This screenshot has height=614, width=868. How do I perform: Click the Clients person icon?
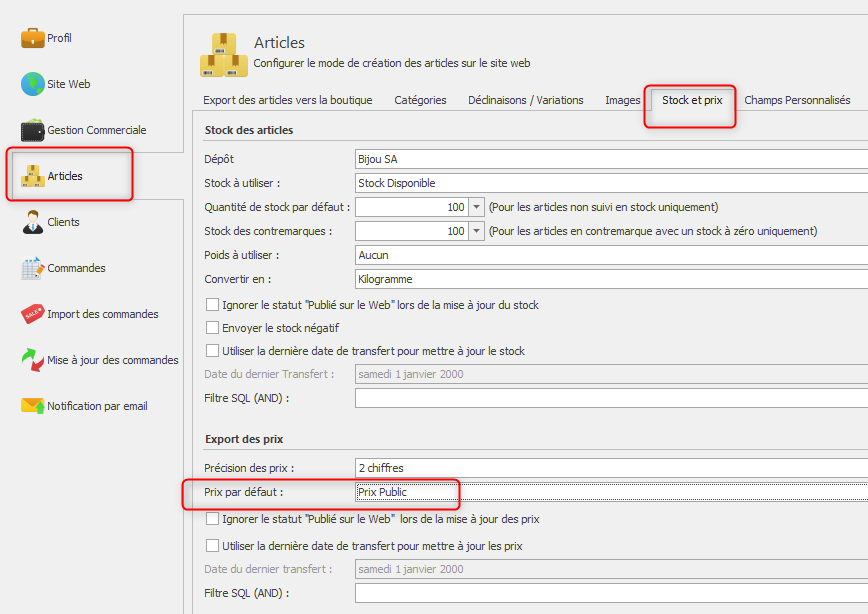click(33, 222)
